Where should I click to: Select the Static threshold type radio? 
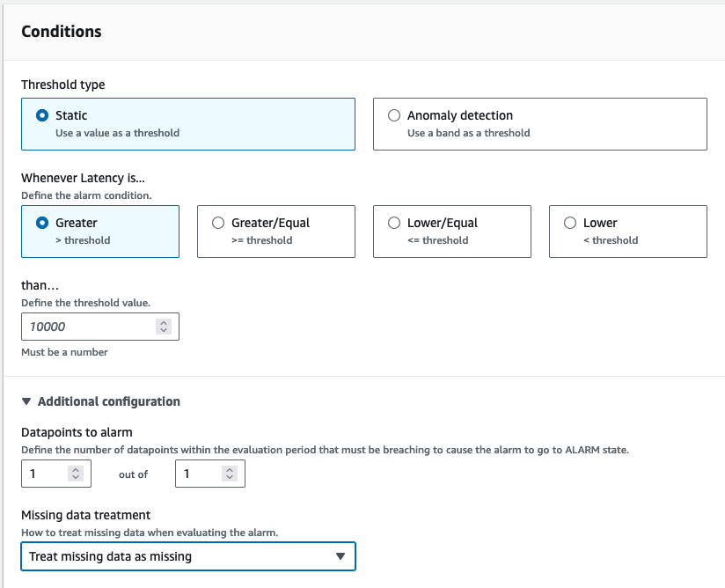42,115
